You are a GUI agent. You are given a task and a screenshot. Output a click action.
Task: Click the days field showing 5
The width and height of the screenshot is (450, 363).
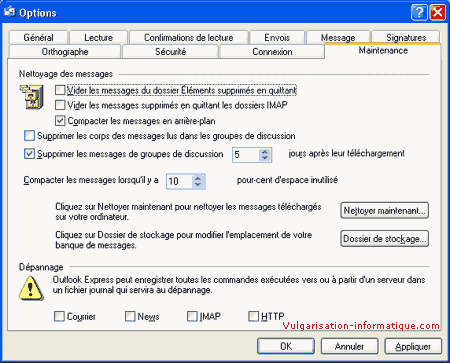click(246, 155)
